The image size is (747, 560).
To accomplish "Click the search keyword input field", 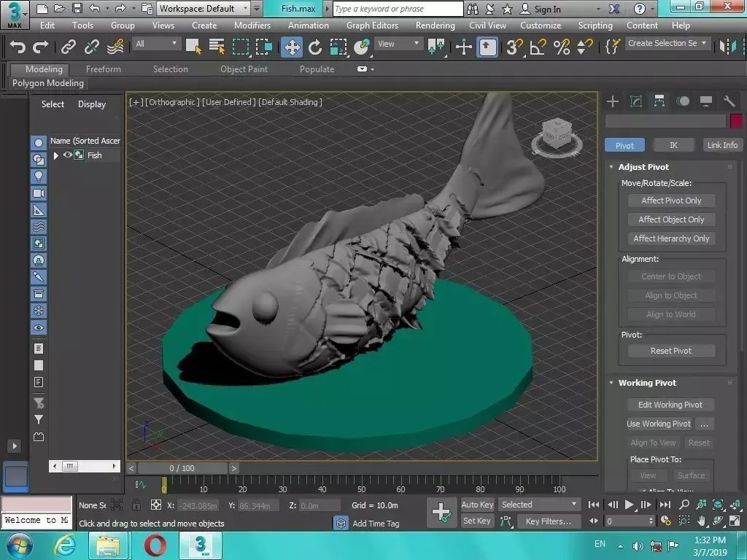I will pos(398,9).
